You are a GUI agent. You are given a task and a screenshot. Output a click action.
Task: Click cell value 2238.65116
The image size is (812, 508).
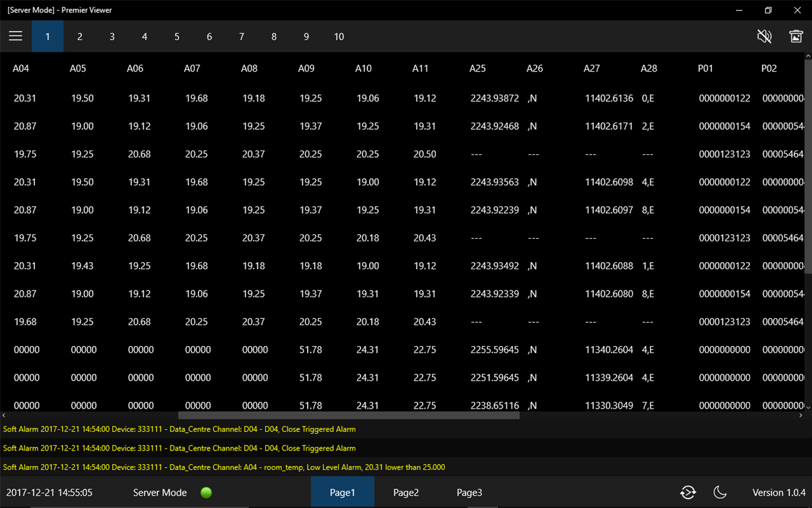pyautogui.click(x=495, y=405)
